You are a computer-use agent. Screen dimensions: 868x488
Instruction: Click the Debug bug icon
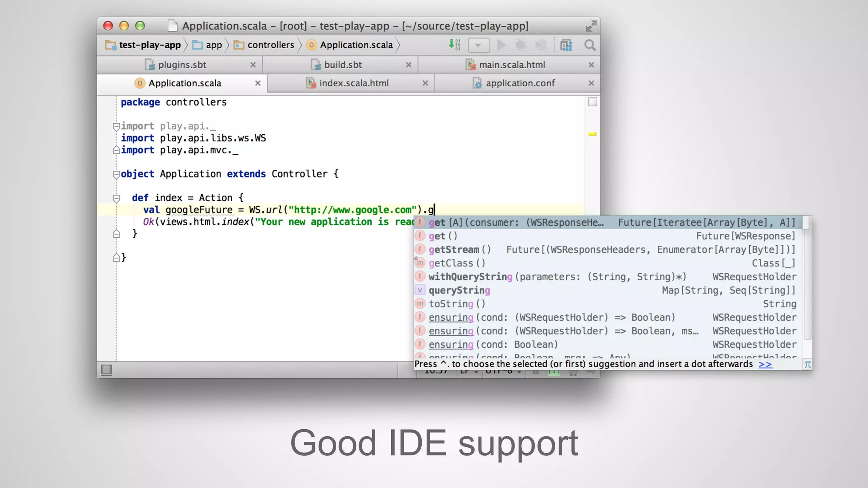pos(521,45)
